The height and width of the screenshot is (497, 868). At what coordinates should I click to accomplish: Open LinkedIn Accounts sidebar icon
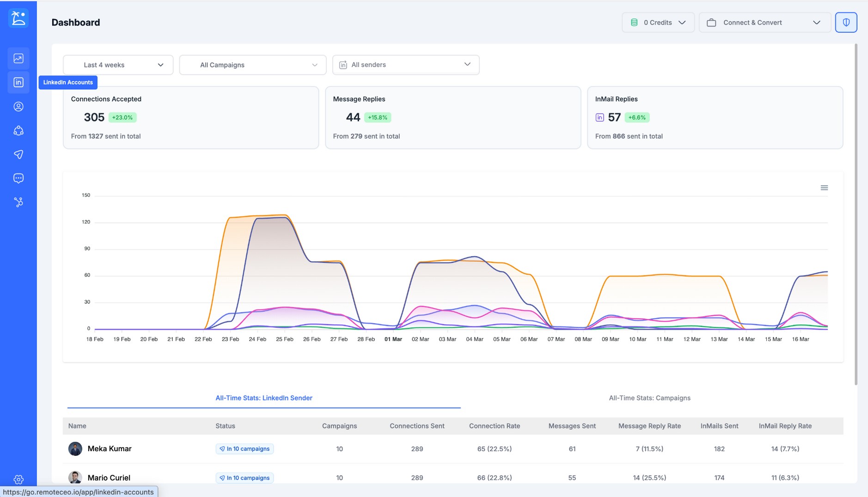[18, 82]
